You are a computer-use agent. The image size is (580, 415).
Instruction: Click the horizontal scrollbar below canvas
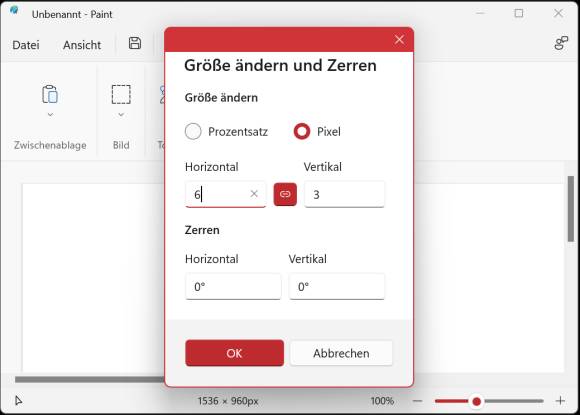tap(90, 379)
